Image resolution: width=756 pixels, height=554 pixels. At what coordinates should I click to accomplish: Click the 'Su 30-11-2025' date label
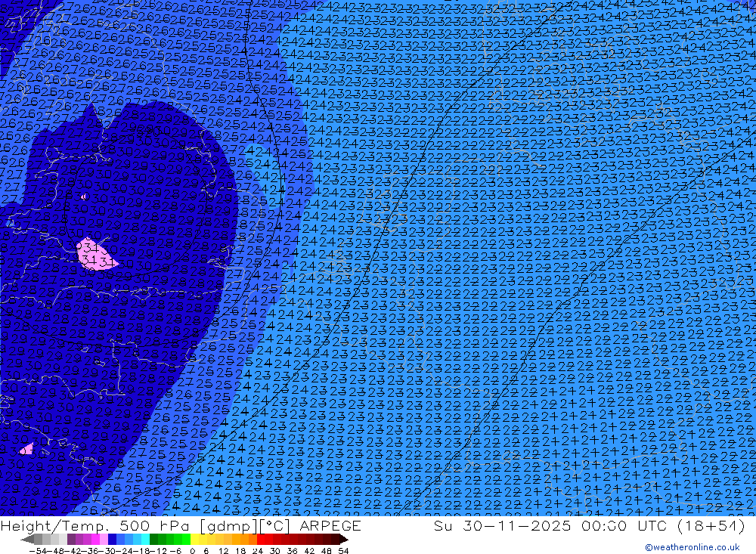click(x=503, y=525)
